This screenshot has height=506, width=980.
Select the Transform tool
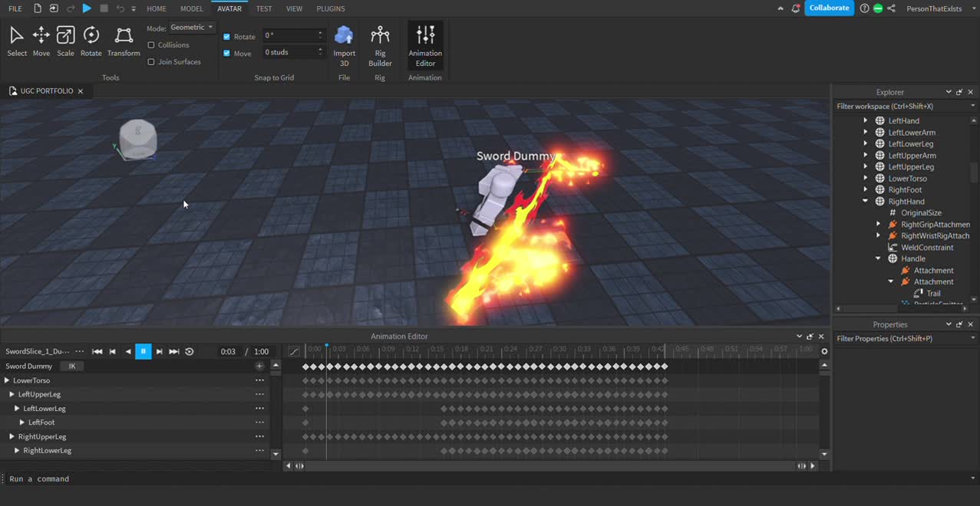[x=123, y=42]
